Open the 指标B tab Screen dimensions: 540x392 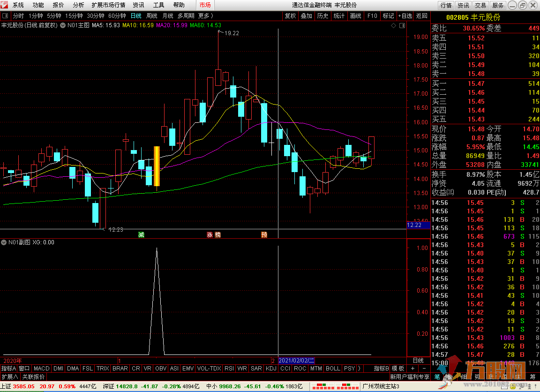[381, 368]
